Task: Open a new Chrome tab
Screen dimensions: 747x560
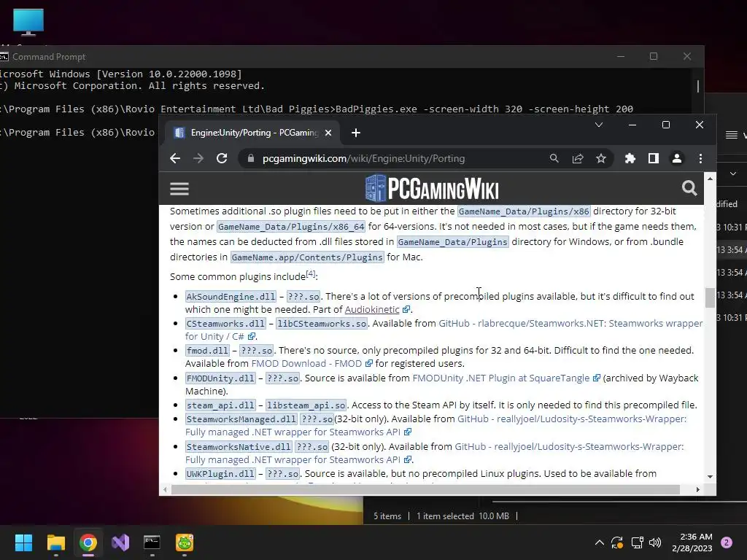Action: pos(356,133)
